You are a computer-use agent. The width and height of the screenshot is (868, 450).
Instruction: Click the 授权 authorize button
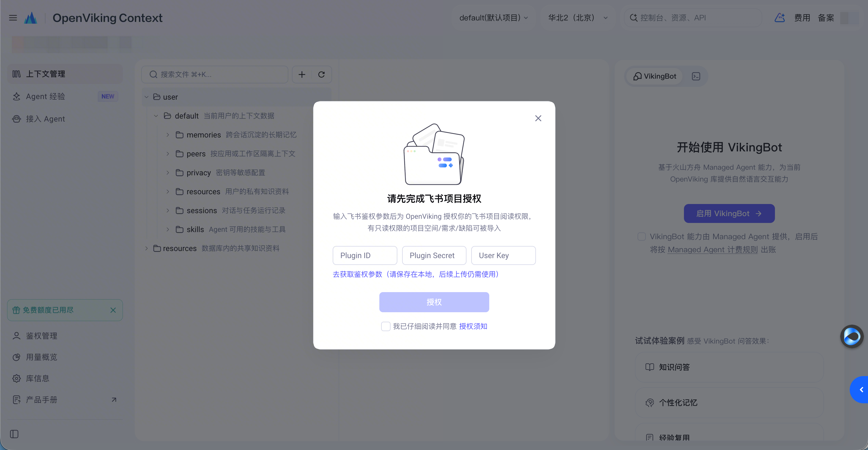pos(434,302)
